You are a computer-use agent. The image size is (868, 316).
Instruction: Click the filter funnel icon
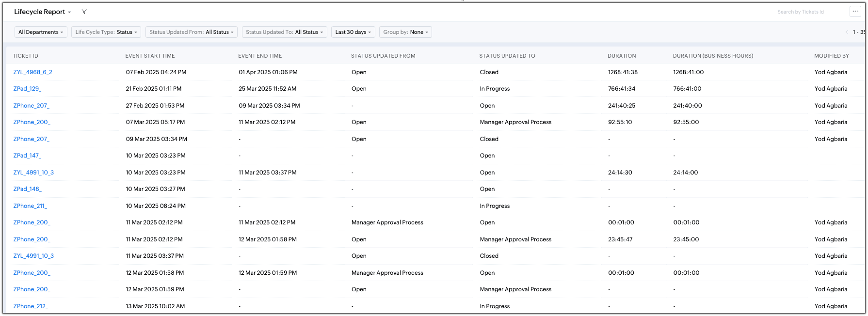pyautogui.click(x=84, y=11)
